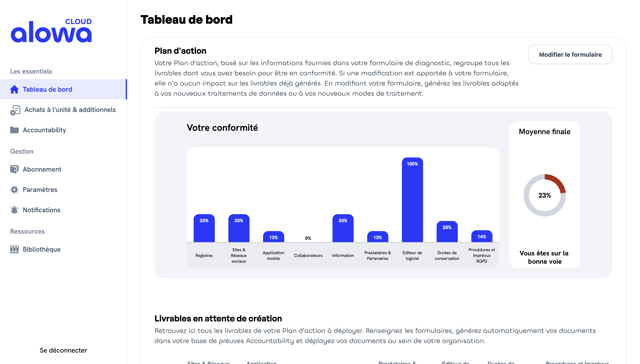Click the Bibliothèque grid icon
The image size is (640, 364).
15,250
